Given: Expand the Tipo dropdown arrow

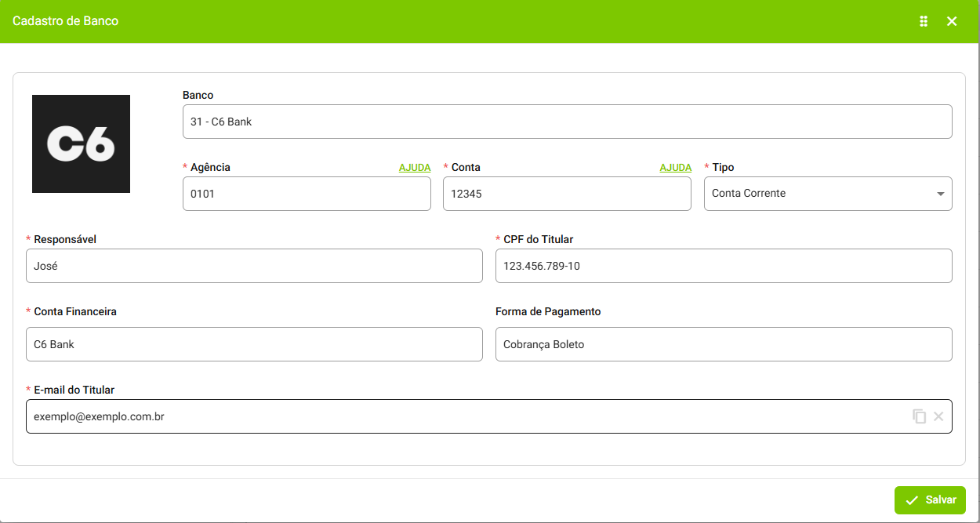Looking at the screenshot, I should (940, 194).
